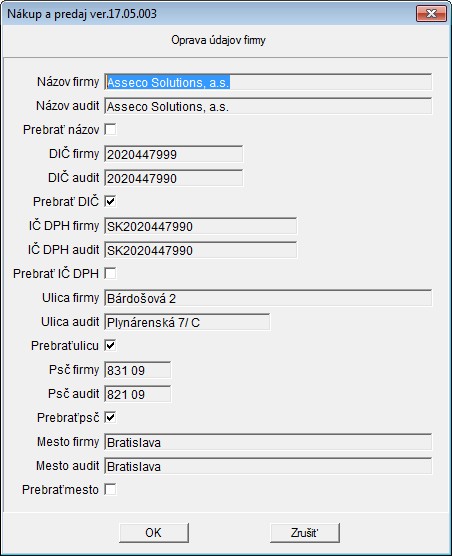The height and width of the screenshot is (556, 452).
Task: Select the Psč firmy field
Action: tap(138, 370)
